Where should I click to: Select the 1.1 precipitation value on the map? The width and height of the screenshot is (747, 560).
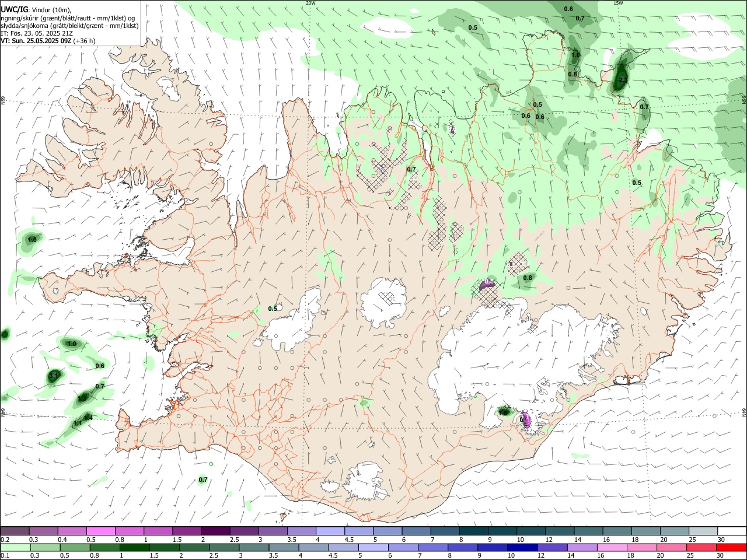tap(78, 423)
